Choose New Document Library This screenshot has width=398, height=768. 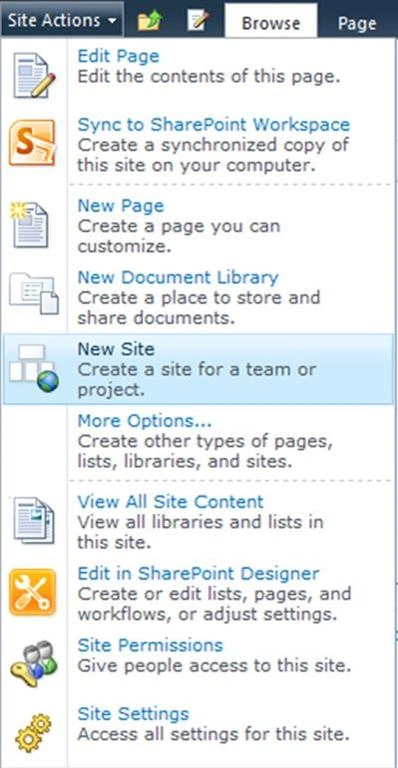pyautogui.click(x=178, y=278)
